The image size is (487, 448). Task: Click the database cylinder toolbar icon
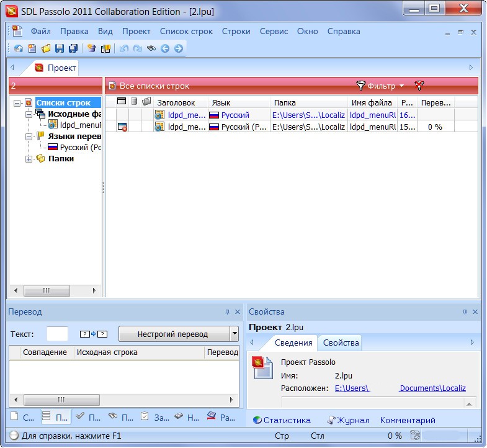[91, 48]
